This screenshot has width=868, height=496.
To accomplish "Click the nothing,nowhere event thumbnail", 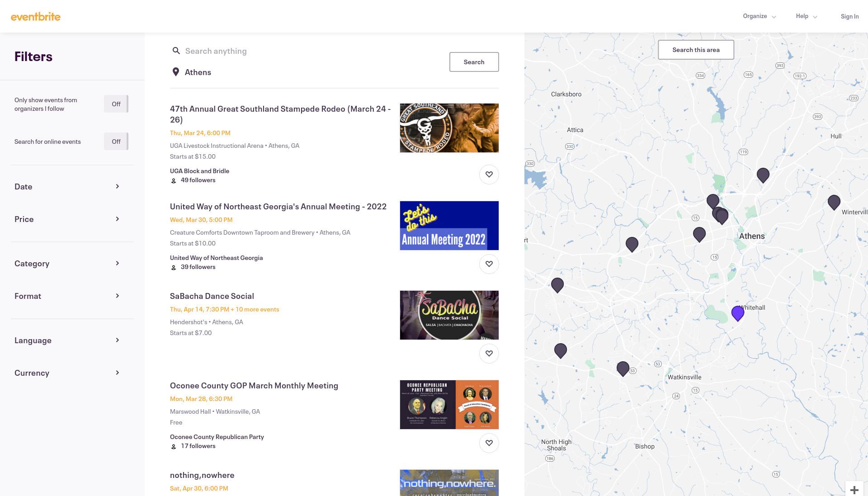I will coord(449,483).
